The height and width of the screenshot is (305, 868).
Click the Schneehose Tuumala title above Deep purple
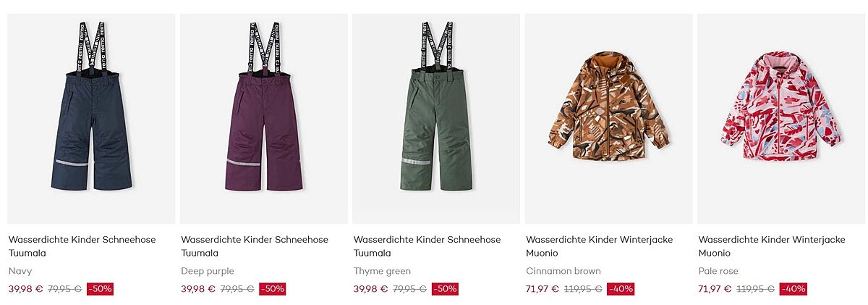click(255, 246)
